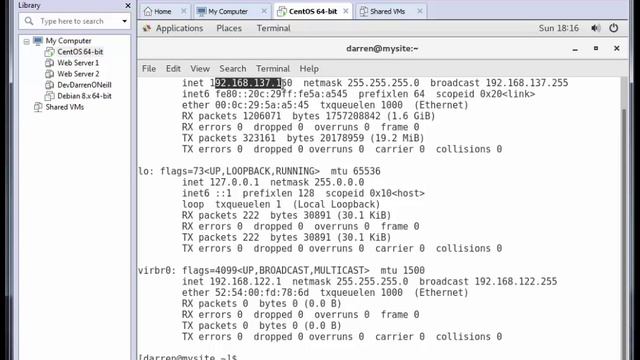Close the My Computer tab

[x=264, y=11]
